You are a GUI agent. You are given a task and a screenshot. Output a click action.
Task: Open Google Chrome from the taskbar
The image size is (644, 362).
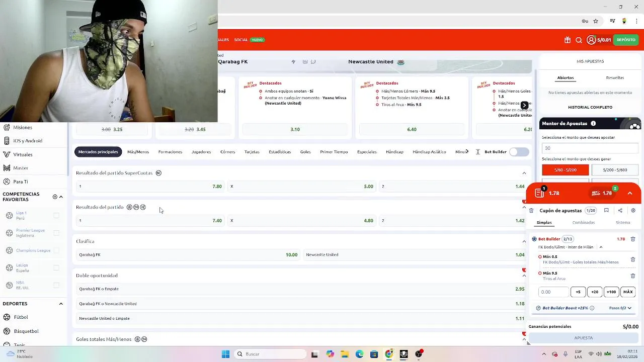[389, 354]
